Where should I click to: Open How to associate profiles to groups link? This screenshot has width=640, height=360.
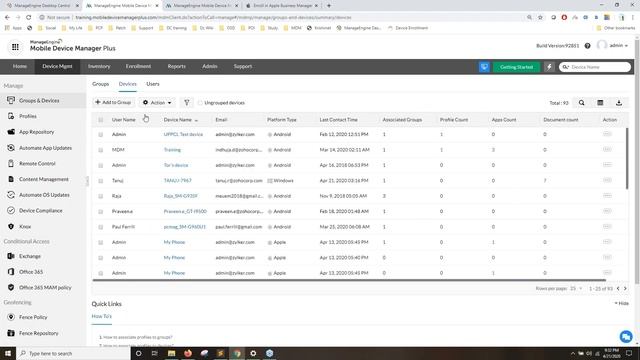(x=138, y=337)
